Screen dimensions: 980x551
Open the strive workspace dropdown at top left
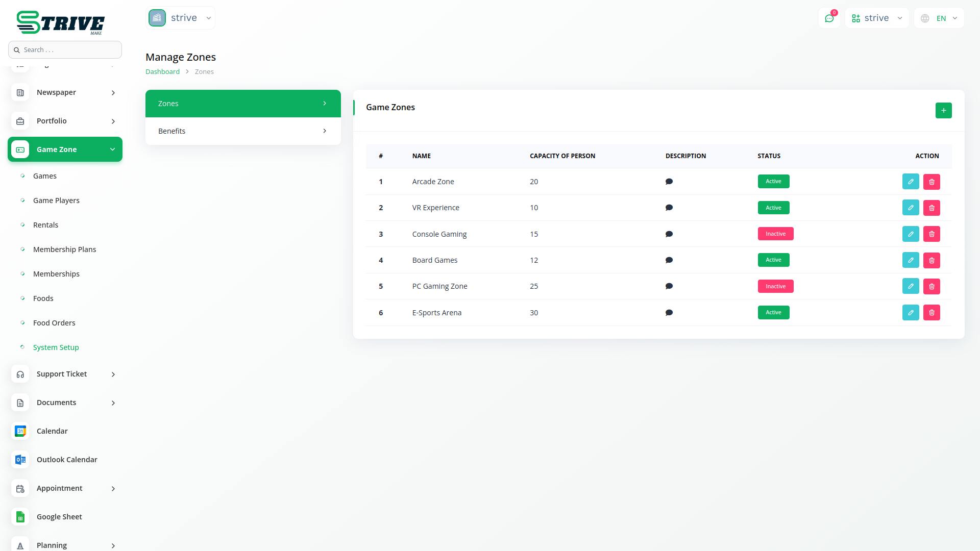[181, 18]
